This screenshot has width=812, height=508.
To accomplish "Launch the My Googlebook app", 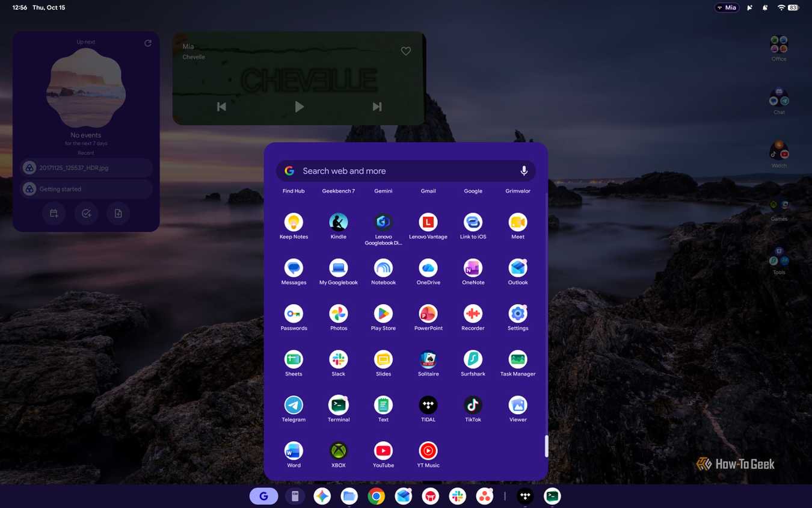I will point(339,268).
